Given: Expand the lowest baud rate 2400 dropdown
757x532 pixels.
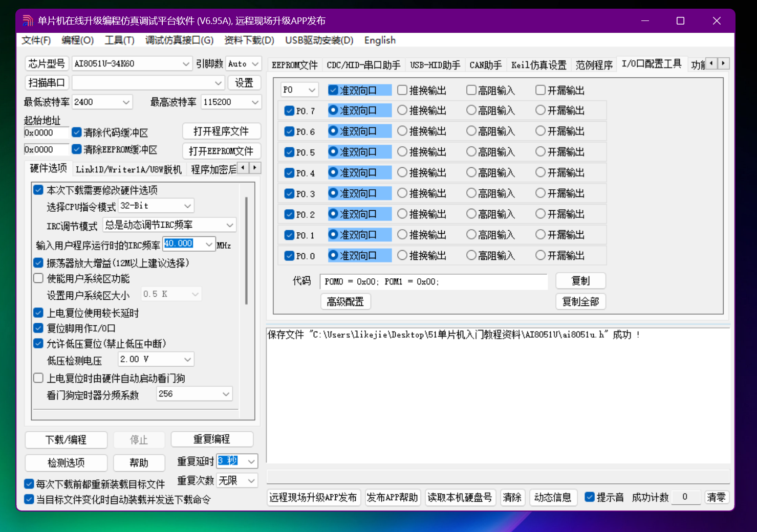Looking at the screenshot, I should click(126, 102).
